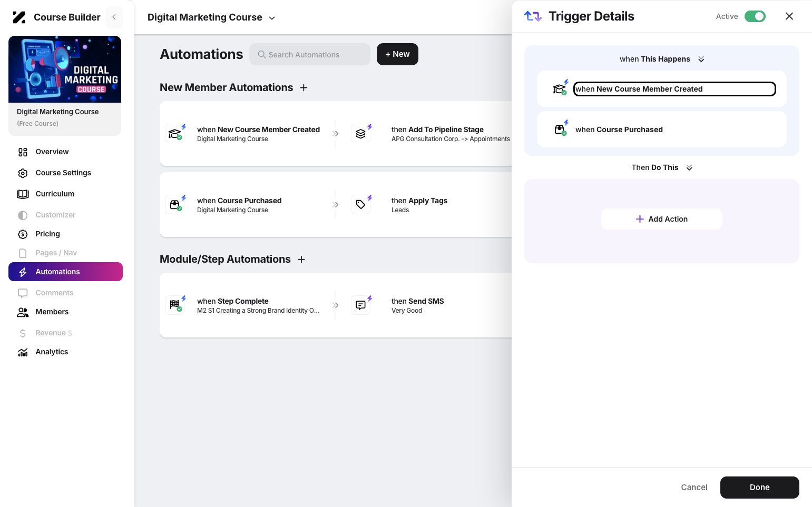Toggle the Active switch off

(x=755, y=16)
